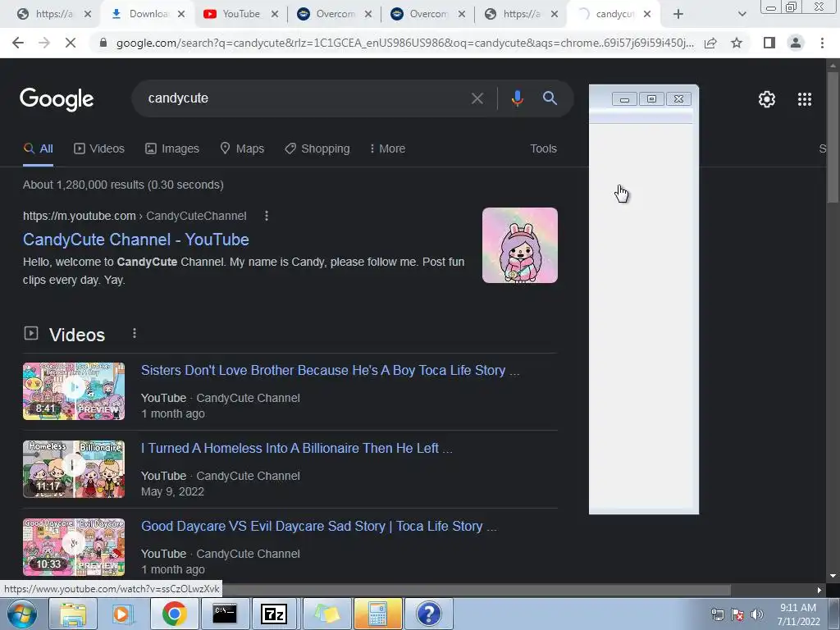Open the command prompt taskbar icon
Image resolution: width=840 pixels, height=630 pixels.
coord(225,614)
